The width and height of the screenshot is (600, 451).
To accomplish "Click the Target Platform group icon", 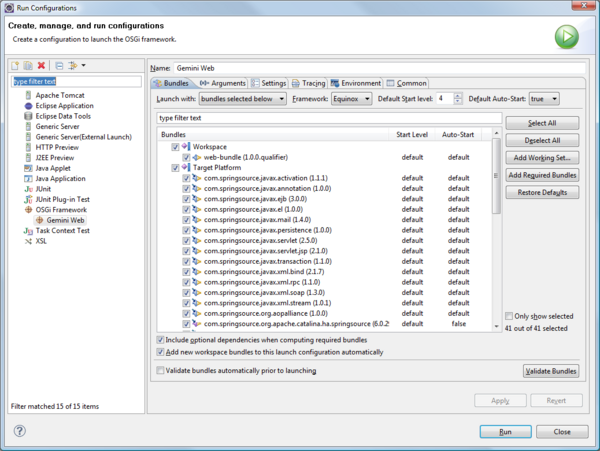I will 186,168.
